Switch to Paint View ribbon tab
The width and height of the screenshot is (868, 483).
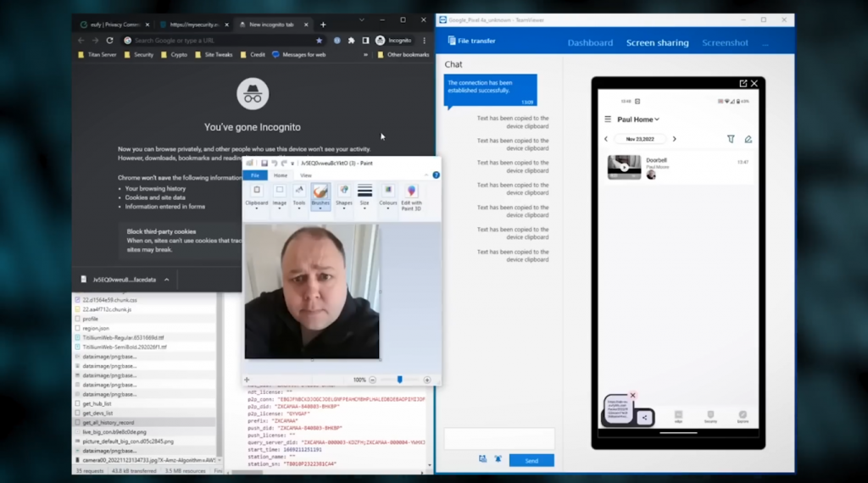tap(305, 175)
